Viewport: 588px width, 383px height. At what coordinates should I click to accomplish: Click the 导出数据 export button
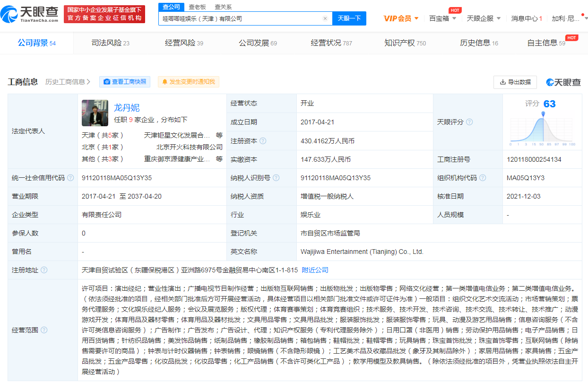[x=515, y=82]
